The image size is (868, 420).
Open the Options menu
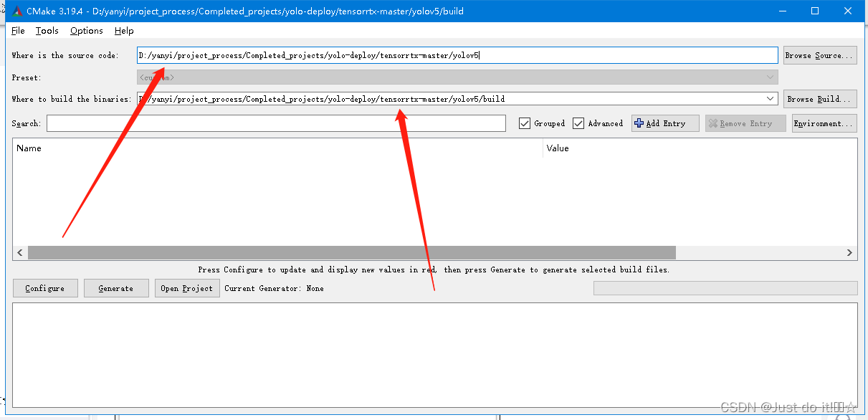click(x=87, y=31)
